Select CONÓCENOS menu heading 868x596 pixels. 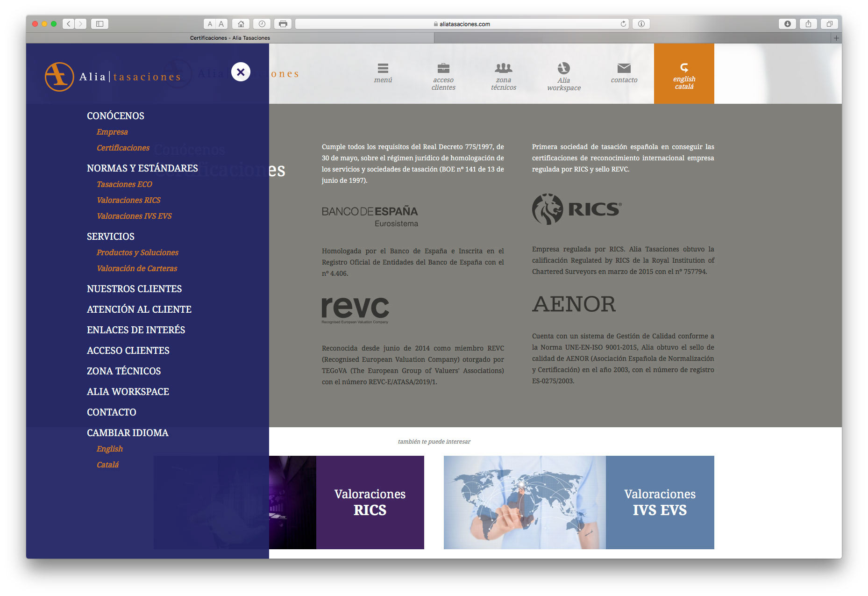point(115,116)
